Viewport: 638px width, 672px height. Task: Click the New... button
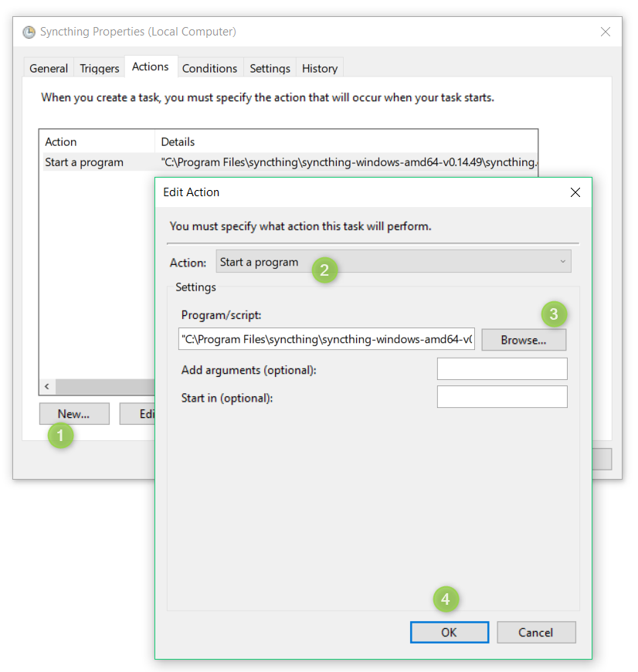tap(74, 413)
